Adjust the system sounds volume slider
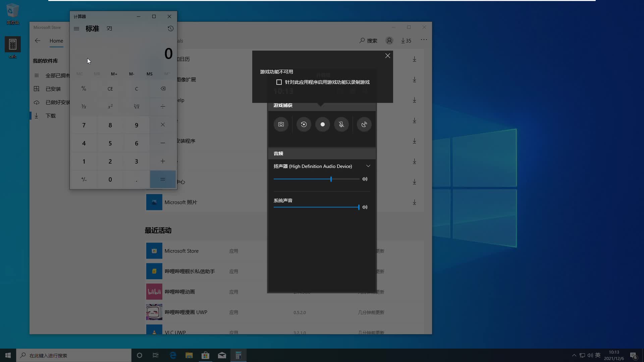Screen dimensions: 644x362 [x=317, y=207]
